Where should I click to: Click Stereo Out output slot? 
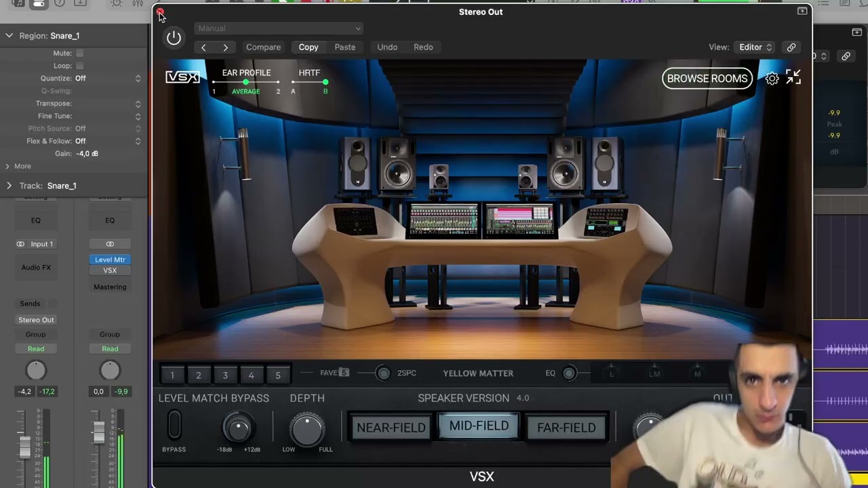pyautogui.click(x=36, y=320)
